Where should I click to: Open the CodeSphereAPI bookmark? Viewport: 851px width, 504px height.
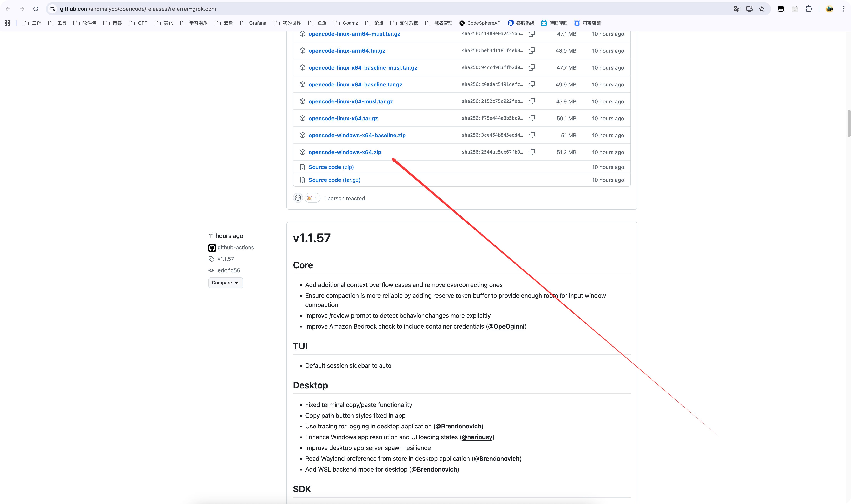coord(480,23)
